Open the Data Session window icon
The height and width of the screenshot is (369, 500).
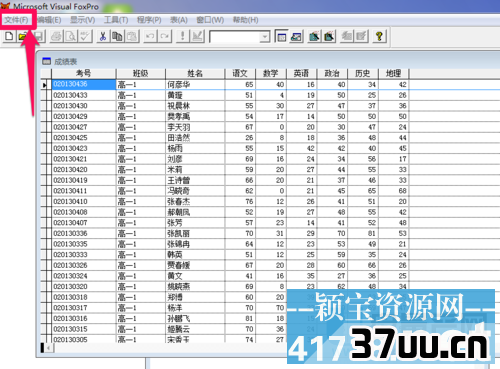pos(296,36)
